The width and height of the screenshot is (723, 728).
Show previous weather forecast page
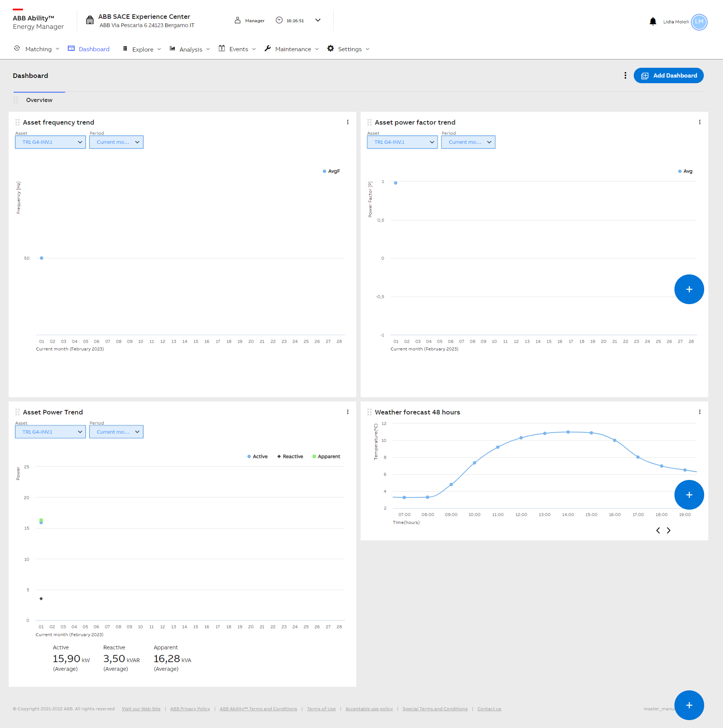[x=658, y=530]
